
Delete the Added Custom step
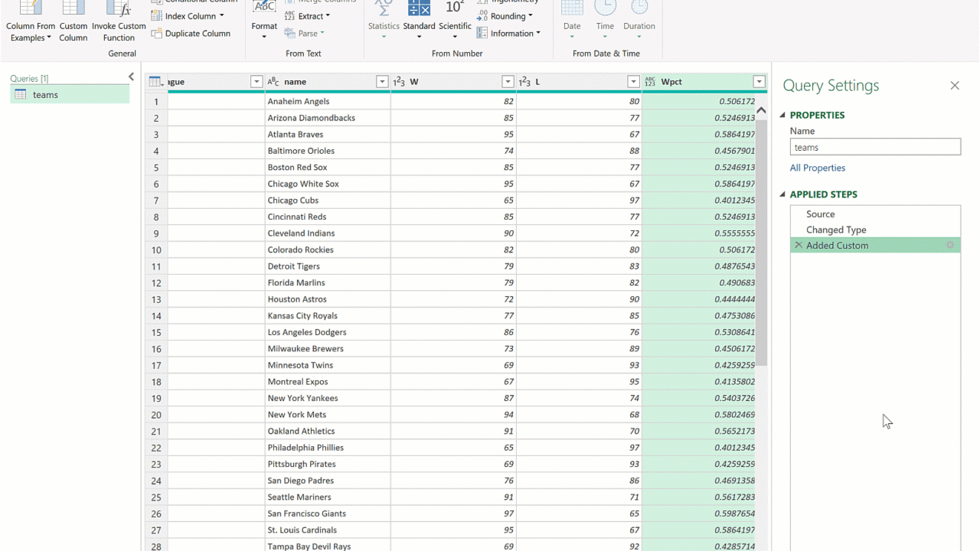pos(799,246)
